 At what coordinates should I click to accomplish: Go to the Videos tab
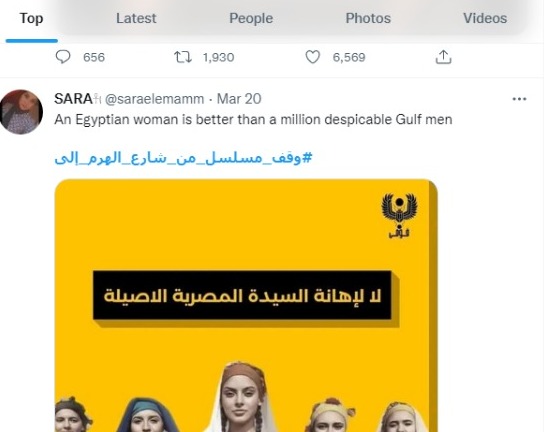coord(485,18)
